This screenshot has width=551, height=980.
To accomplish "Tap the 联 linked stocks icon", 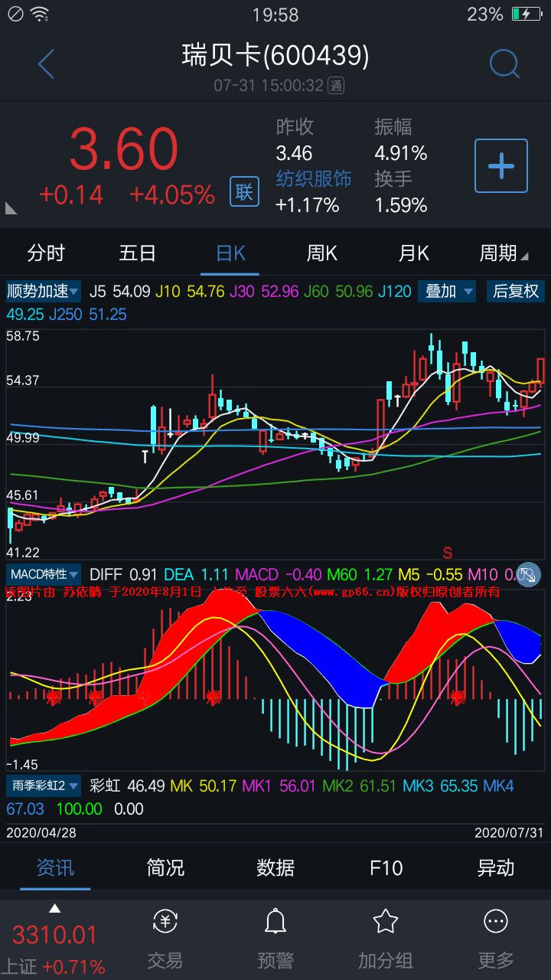I will click(244, 191).
